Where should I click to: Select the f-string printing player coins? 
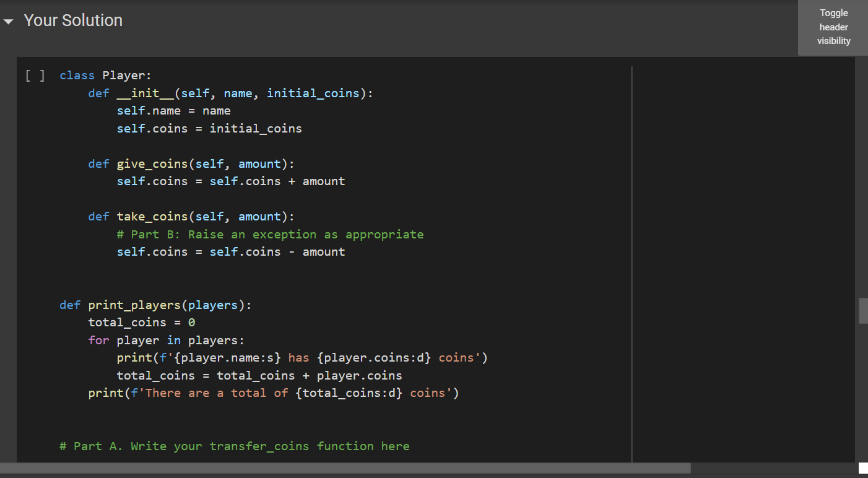click(302, 357)
